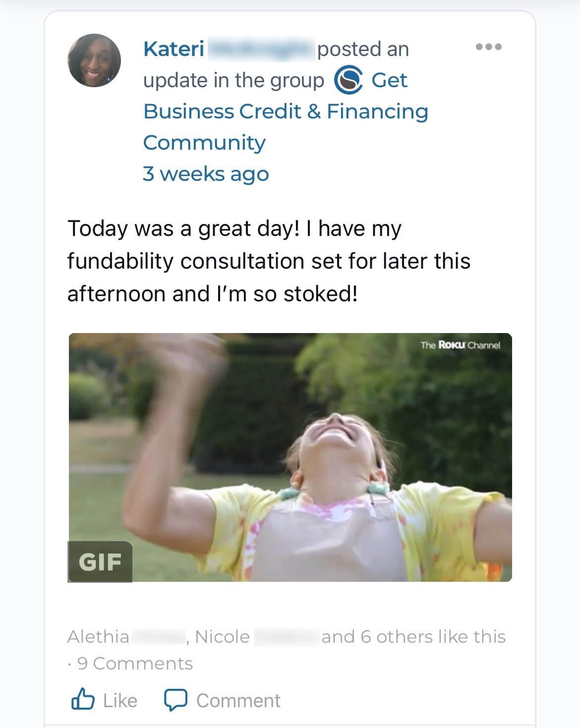The width and height of the screenshot is (580, 728).
Task: Click Kateri's profile avatar photo
Action: (94, 60)
